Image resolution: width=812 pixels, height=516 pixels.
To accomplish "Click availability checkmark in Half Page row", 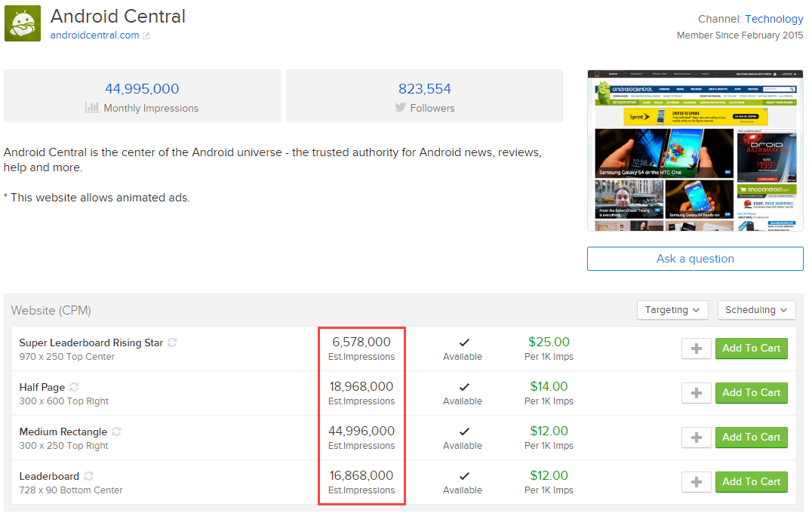I will coord(465,387).
